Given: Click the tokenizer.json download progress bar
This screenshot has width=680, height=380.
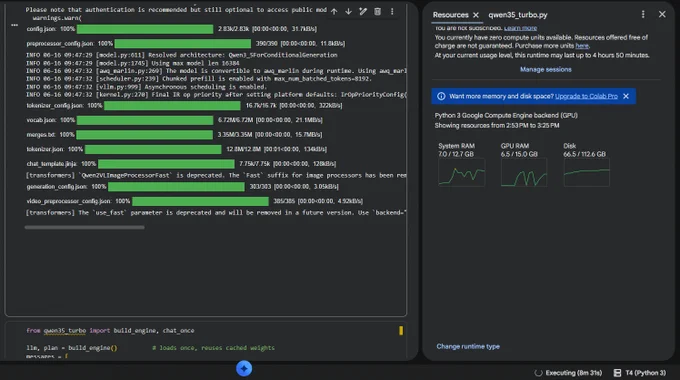Looking at the screenshot, I should (x=153, y=149).
